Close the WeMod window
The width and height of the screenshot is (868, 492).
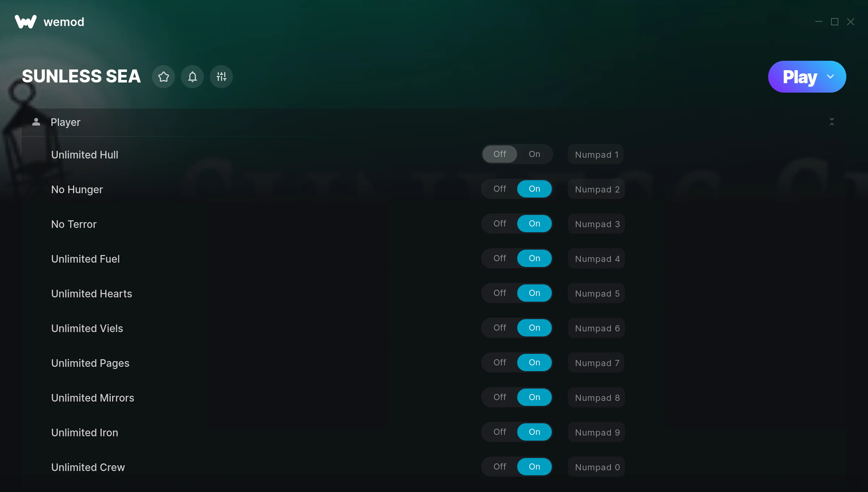pos(851,22)
